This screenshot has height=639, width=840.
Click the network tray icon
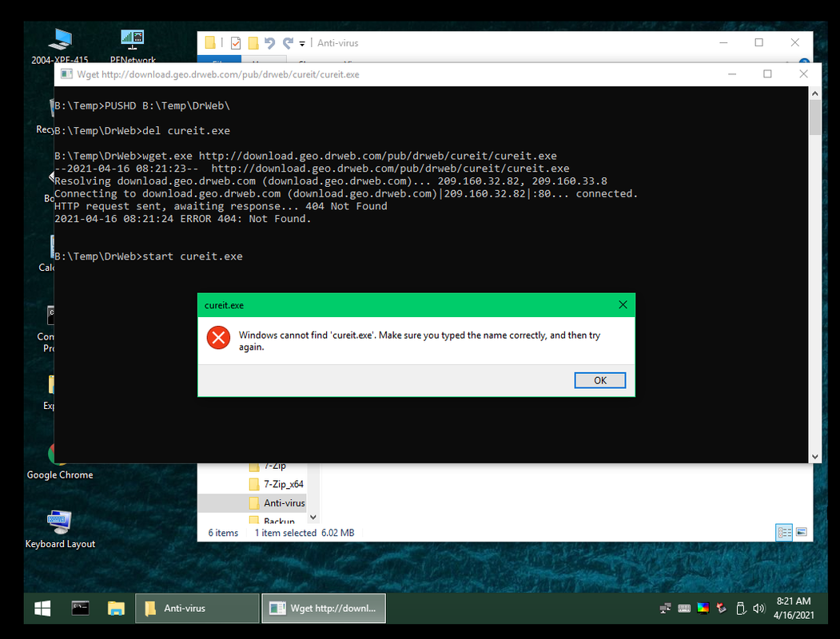pyautogui.click(x=665, y=608)
